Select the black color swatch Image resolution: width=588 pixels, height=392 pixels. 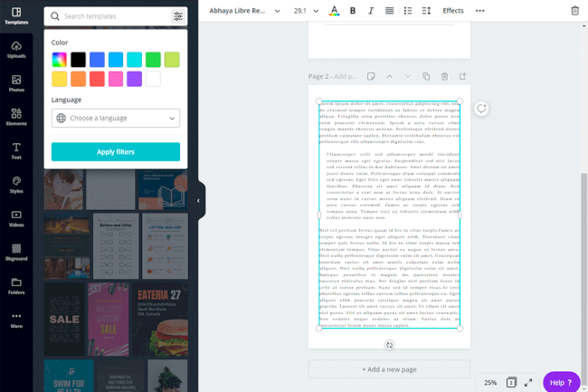78,60
